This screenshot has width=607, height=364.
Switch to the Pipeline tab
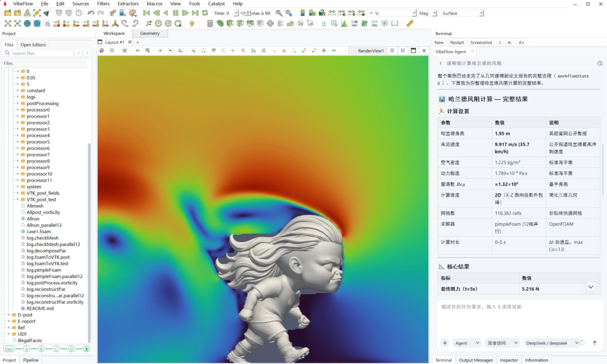click(30, 360)
